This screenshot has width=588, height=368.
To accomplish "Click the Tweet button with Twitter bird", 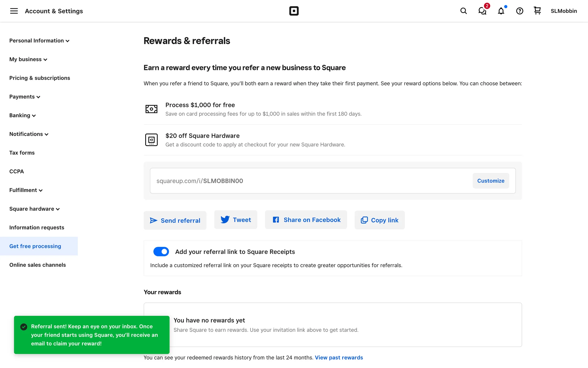I will click(236, 220).
